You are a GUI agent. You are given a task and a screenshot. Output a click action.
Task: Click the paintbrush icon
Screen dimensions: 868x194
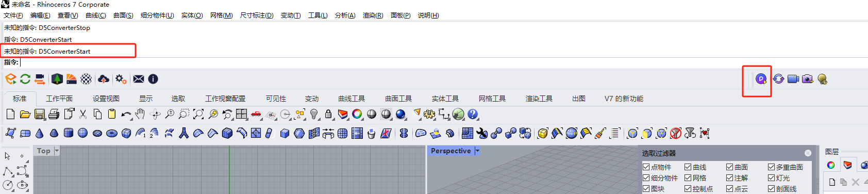[x=600, y=134]
